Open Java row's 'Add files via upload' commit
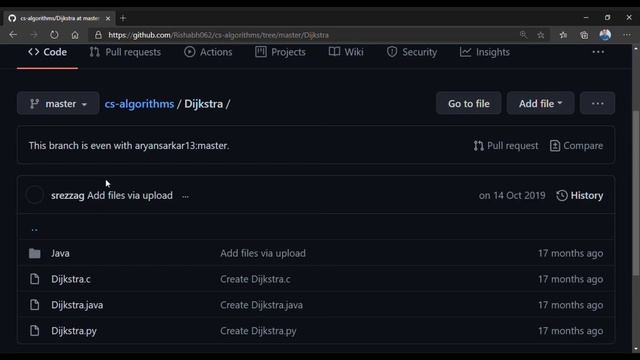Image resolution: width=640 pixels, height=360 pixels. (x=263, y=253)
